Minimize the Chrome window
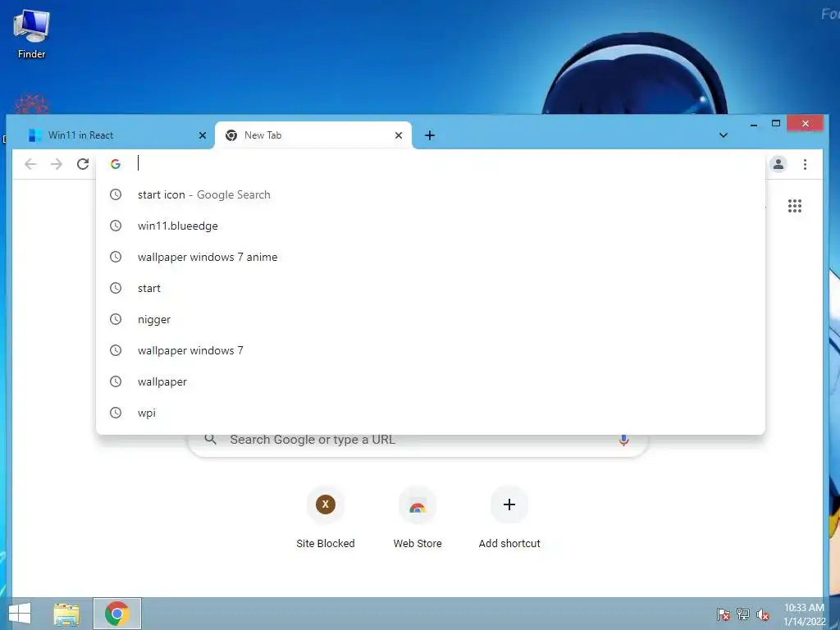The width and height of the screenshot is (840, 630). tap(754, 124)
